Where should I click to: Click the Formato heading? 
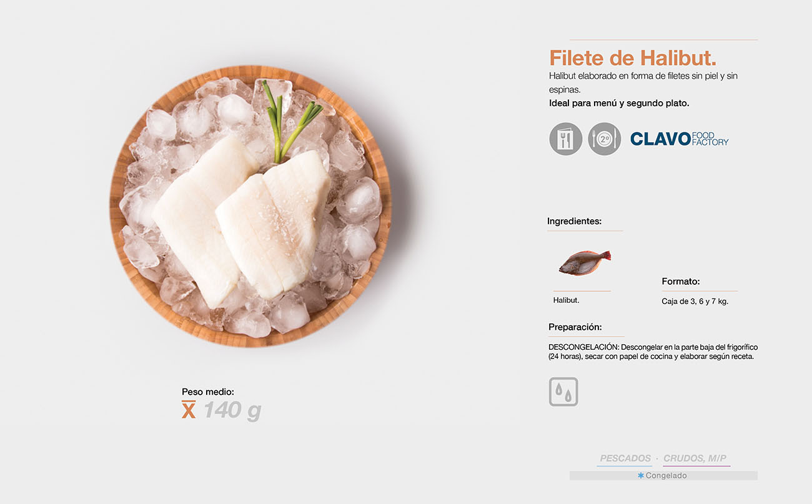pyautogui.click(x=681, y=282)
